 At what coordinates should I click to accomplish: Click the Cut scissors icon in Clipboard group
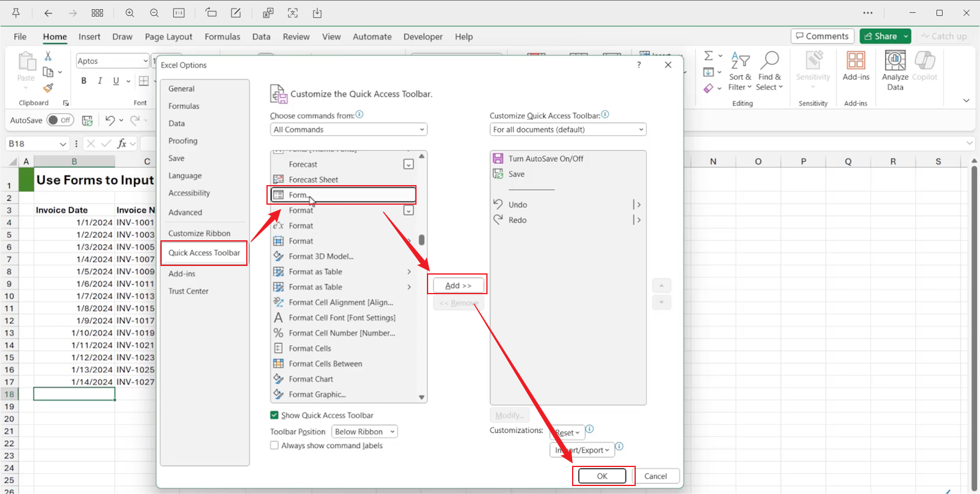click(x=48, y=56)
